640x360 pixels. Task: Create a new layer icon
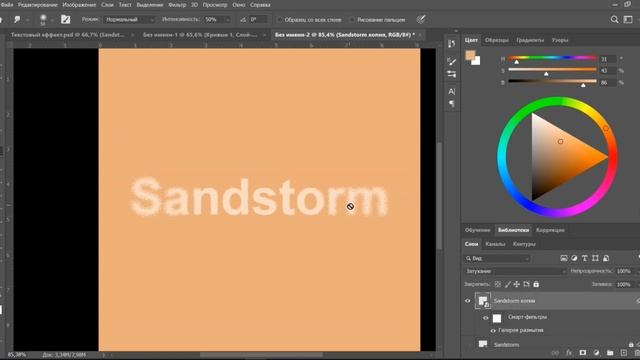pos(624,353)
